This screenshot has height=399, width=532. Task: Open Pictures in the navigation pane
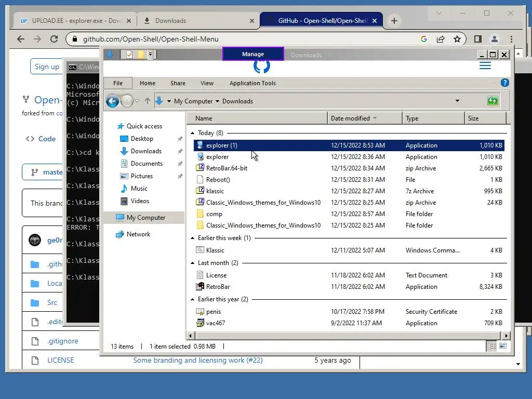(137, 176)
